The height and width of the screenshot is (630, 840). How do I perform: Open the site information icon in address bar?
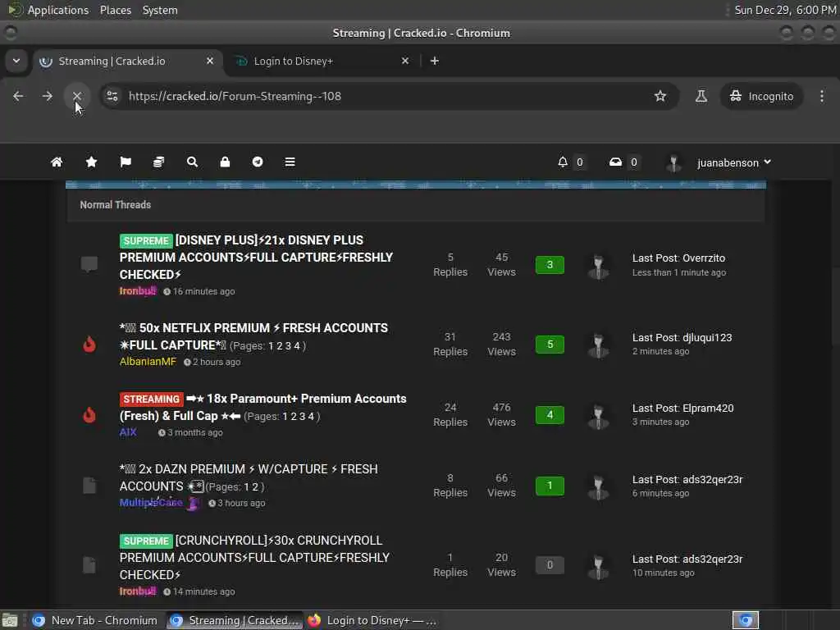(112, 96)
